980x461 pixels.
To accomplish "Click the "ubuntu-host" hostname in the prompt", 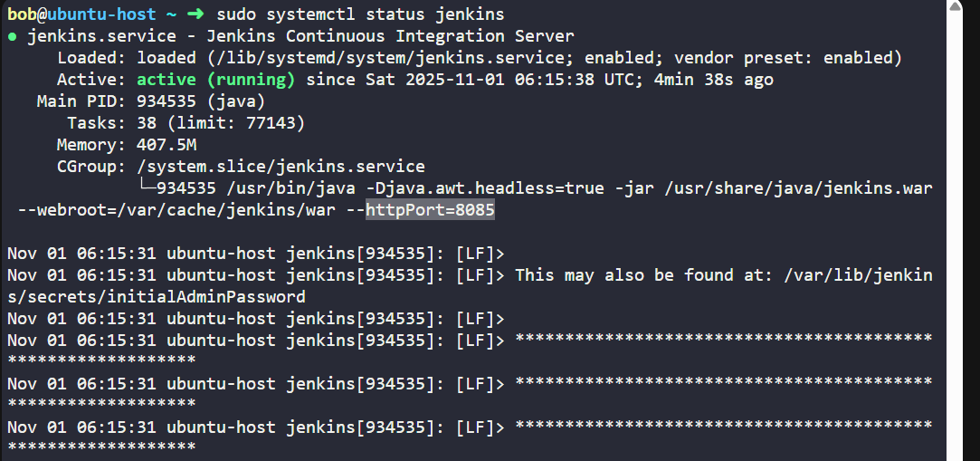I will [96, 14].
